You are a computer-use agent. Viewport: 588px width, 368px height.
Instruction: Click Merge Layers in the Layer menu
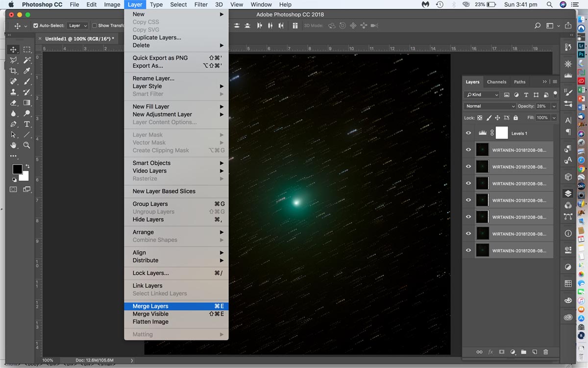pyautogui.click(x=150, y=306)
